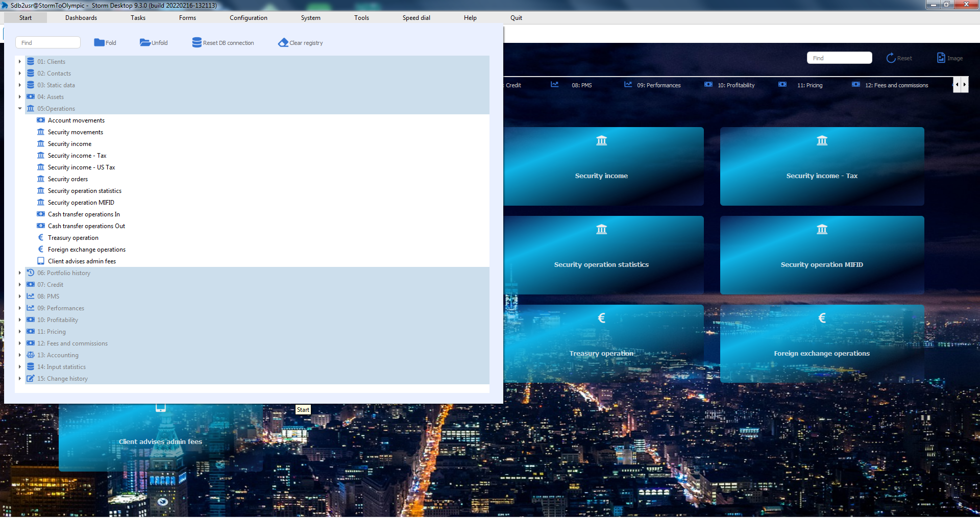Viewport: 980px width, 518px height.
Task: Click the Clear registry eraser icon
Action: [283, 42]
